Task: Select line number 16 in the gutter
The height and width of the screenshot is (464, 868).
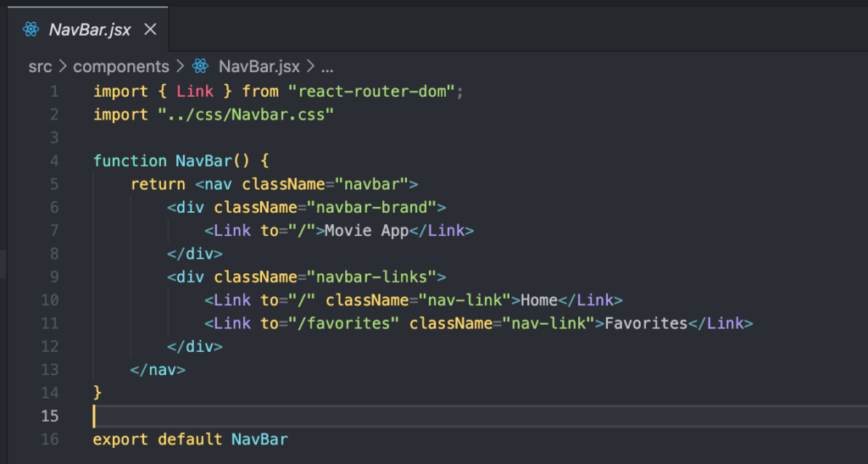Action: (50, 439)
